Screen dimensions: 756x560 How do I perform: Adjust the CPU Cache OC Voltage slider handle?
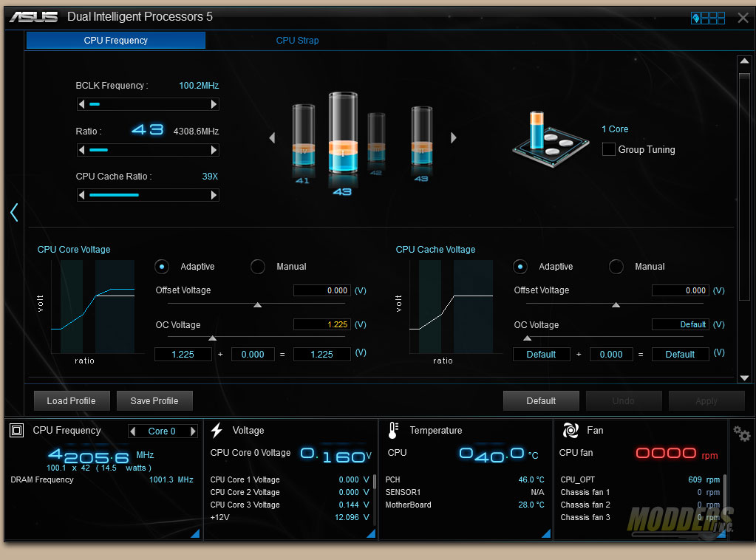[528, 338]
